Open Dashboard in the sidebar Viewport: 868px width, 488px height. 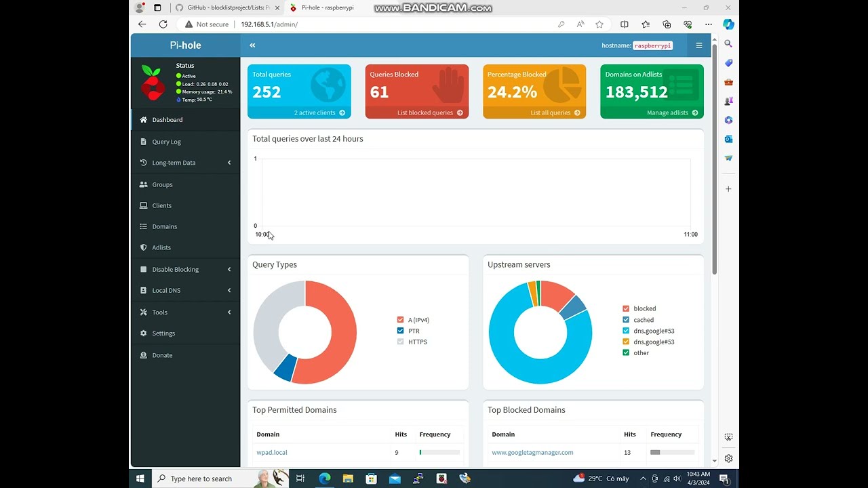click(x=185, y=120)
